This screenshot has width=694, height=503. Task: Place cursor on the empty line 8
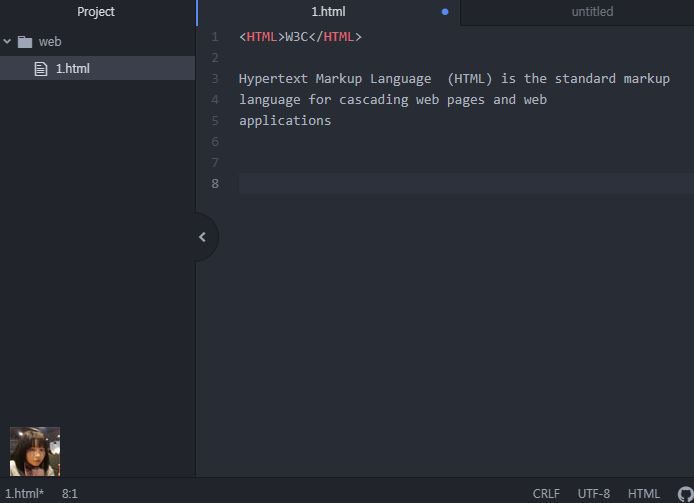click(466, 183)
